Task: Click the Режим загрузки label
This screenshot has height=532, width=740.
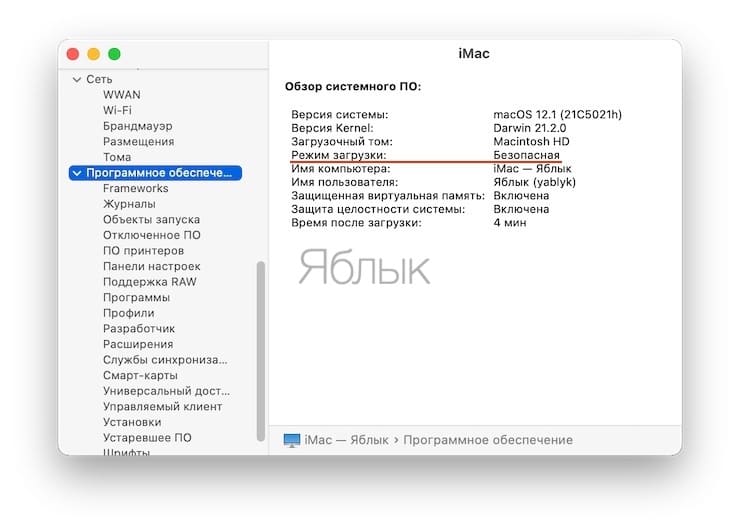Action: [x=338, y=155]
